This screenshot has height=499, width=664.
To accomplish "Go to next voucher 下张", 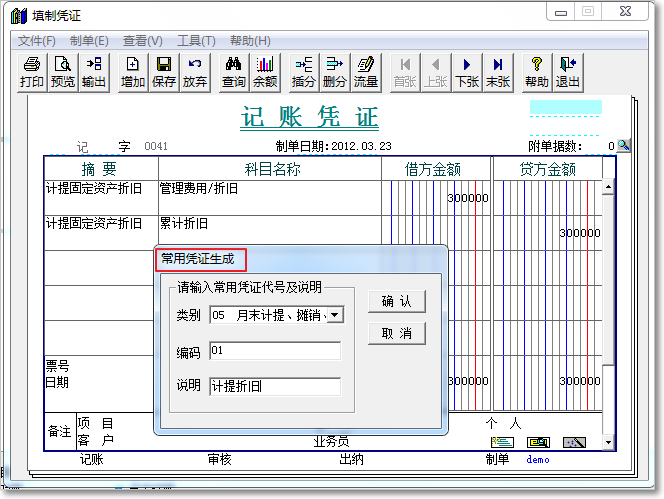I will 467,72.
